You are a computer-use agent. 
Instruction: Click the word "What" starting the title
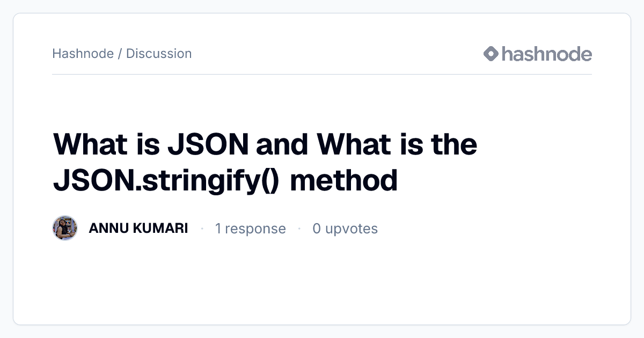point(87,144)
